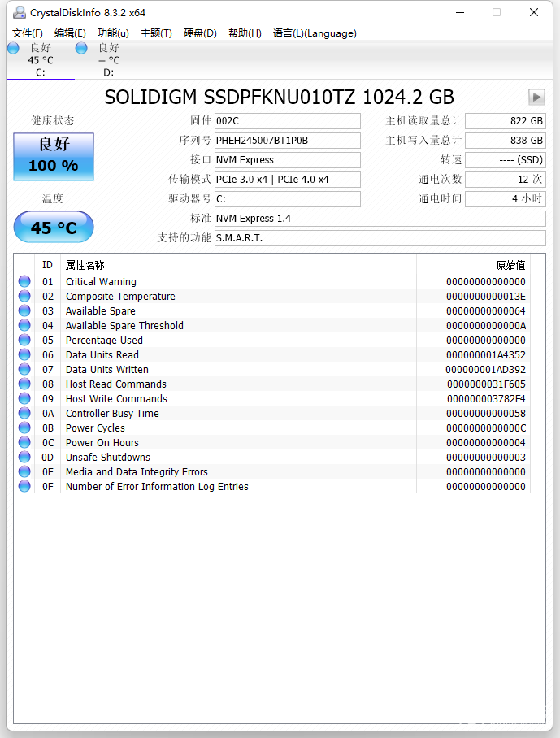Open the 语言(L)(Language) menu
The height and width of the screenshot is (738, 560).
315,33
